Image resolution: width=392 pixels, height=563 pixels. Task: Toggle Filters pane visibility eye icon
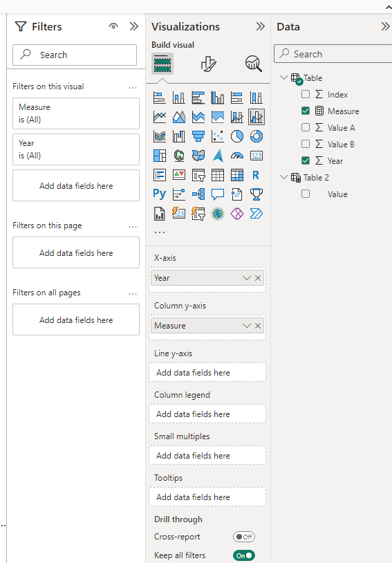113,26
